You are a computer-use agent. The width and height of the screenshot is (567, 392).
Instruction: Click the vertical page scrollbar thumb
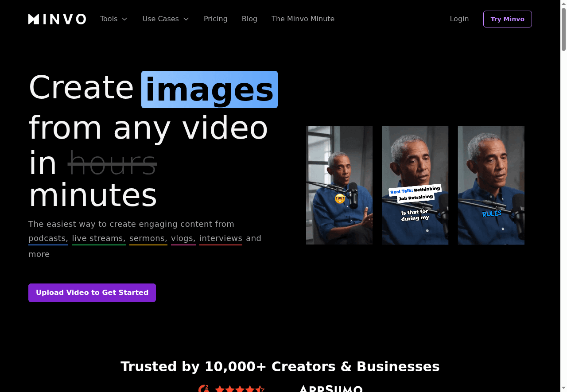click(x=563, y=29)
